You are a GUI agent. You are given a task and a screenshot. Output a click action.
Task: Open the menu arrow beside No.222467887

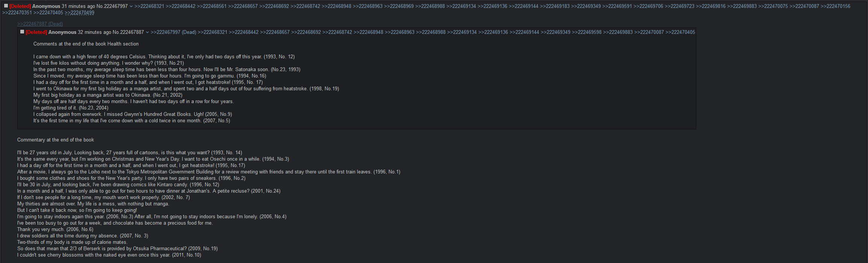click(147, 32)
